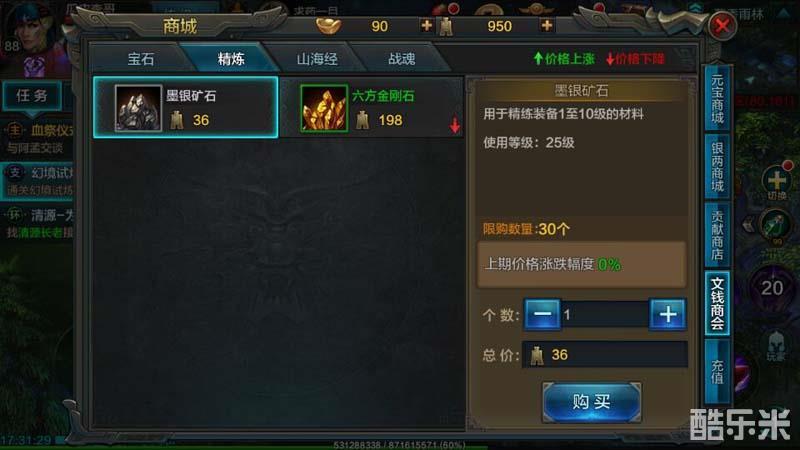Open the 银两商城 side tab
The image size is (800, 450).
pos(717,167)
